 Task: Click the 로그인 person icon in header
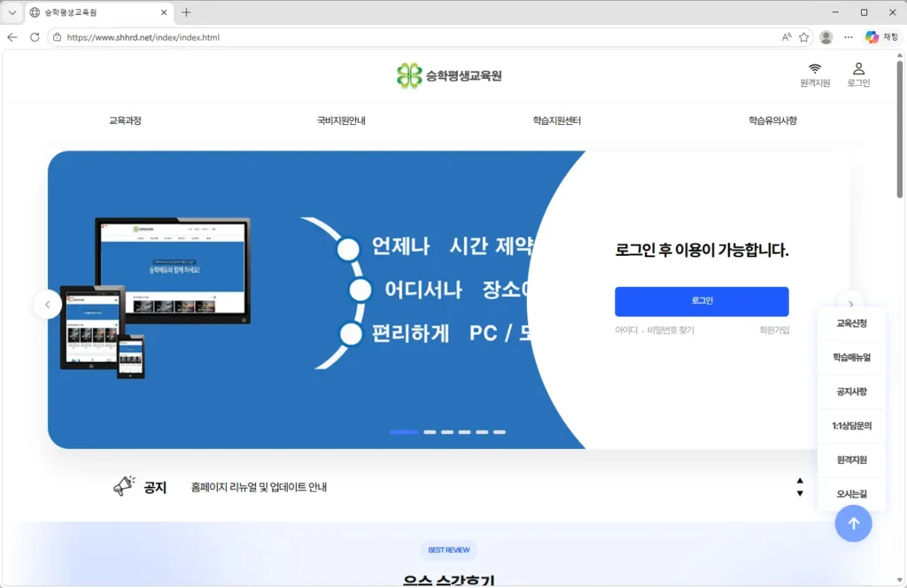[x=858, y=69]
